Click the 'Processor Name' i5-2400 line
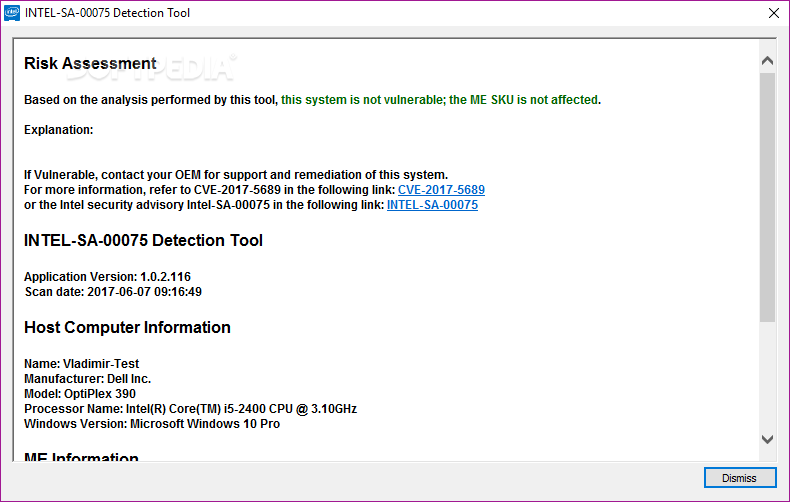This screenshot has height=502, width=790. (190, 409)
